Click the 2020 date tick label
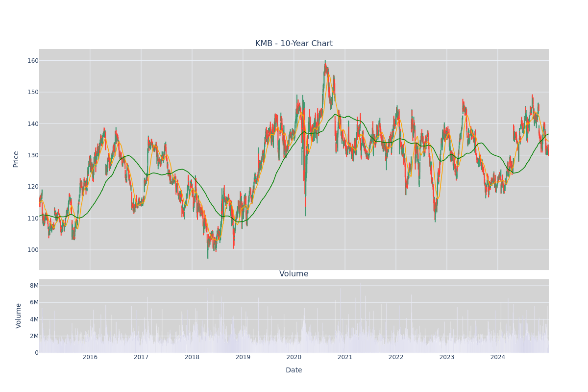 pos(294,357)
